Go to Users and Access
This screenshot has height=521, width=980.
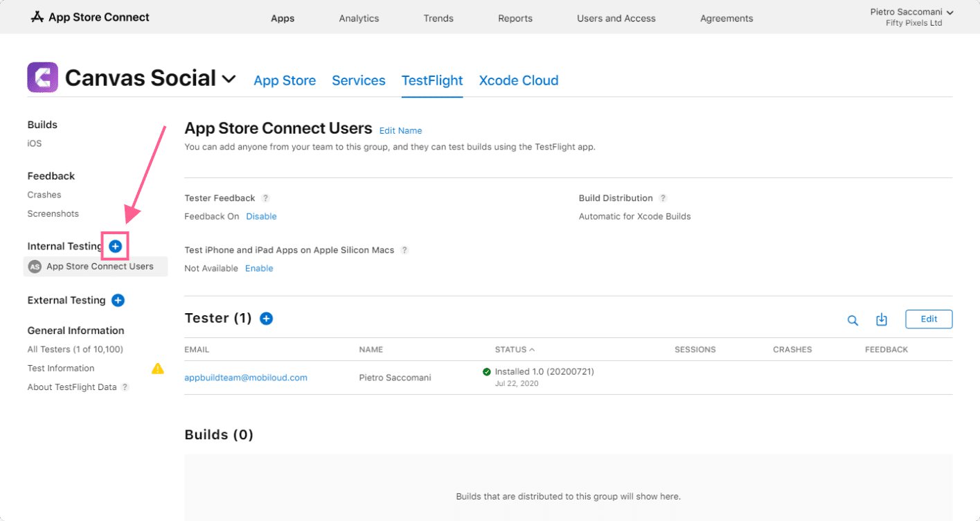point(616,19)
